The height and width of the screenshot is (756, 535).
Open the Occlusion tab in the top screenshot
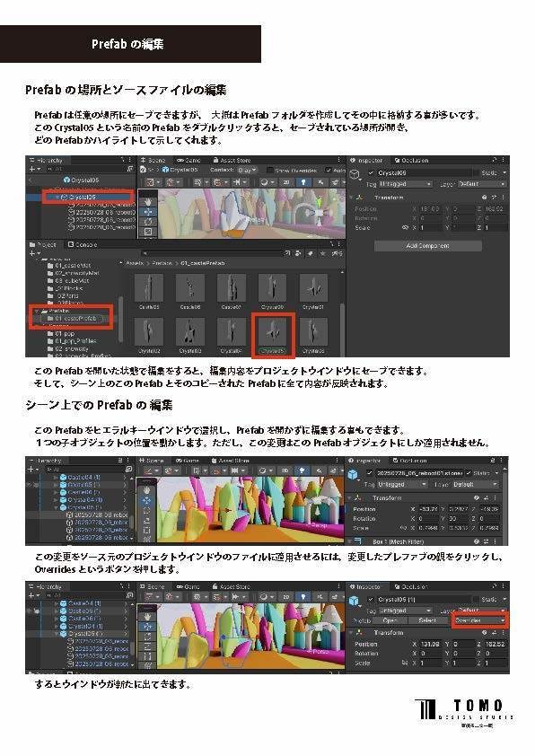point(411,160)
